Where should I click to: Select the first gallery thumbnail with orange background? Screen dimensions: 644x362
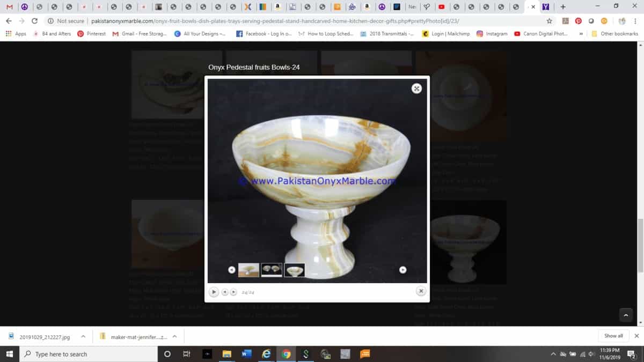pyautogui.click(x=248, y=270)
